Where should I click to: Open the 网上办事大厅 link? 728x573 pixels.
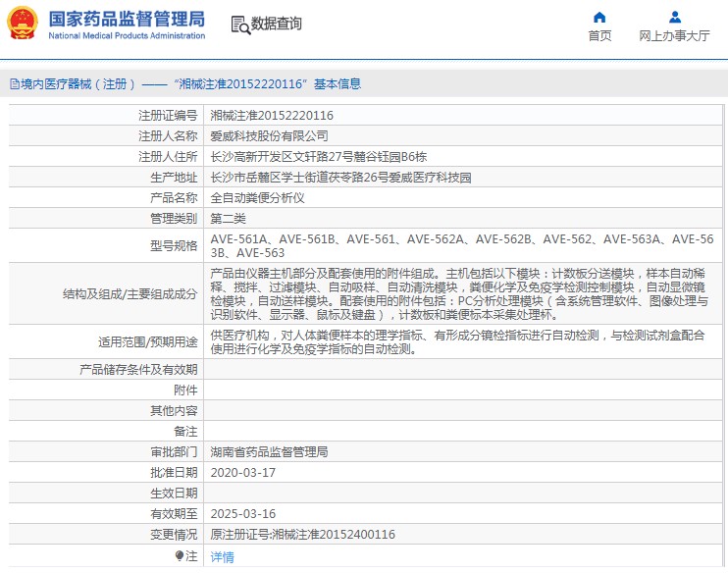pos(674,36)
